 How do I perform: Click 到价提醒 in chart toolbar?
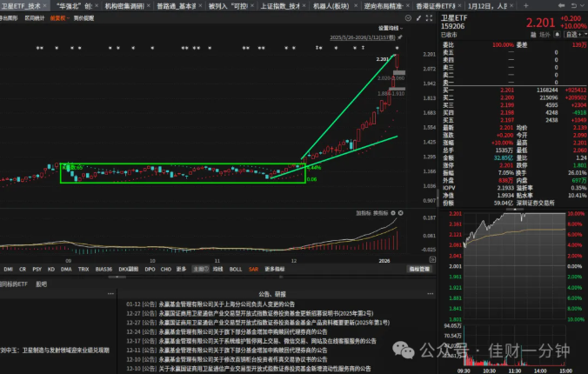point(84,18)
